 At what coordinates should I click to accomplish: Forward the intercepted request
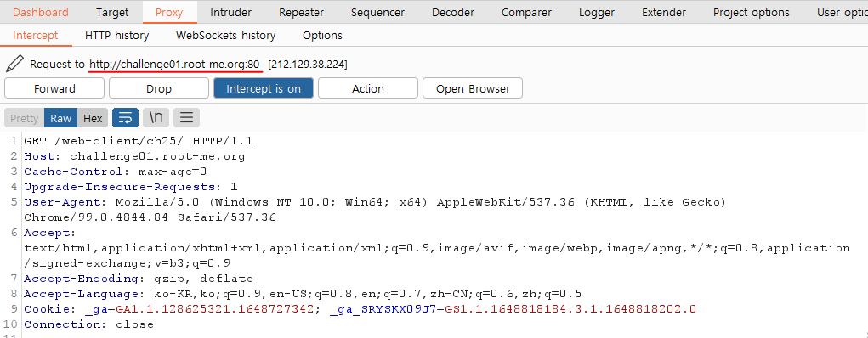54,88
